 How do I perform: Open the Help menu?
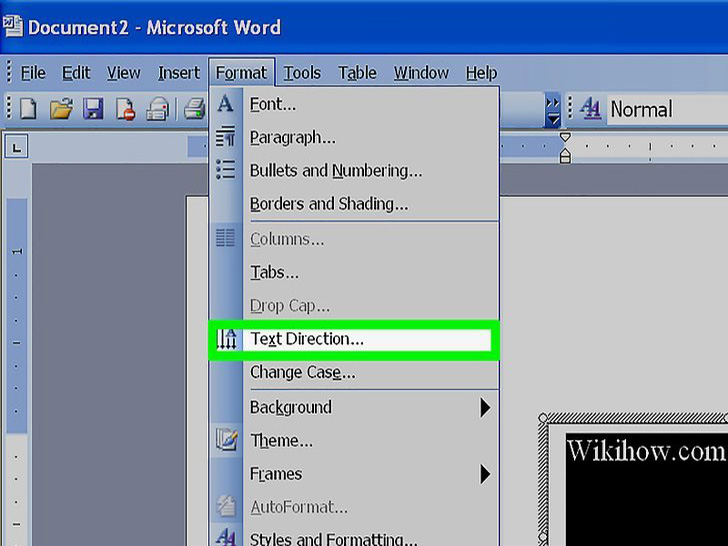coord(481,73)
